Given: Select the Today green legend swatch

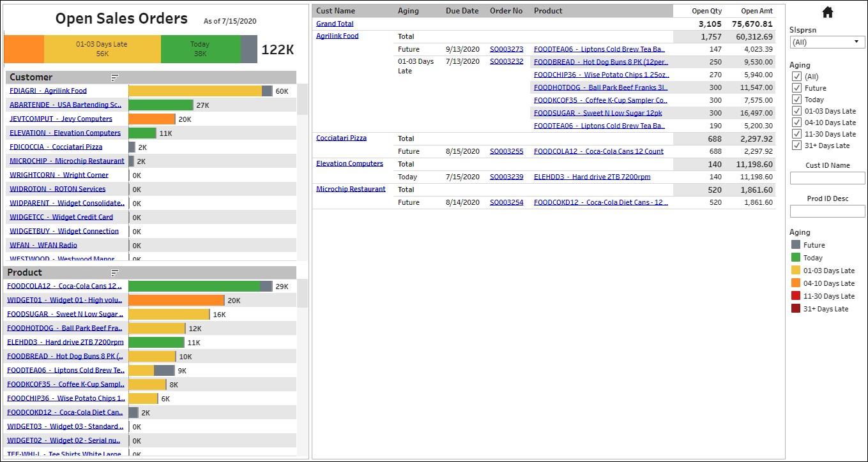Looking at the screenshot, I should tap(796, 258).
